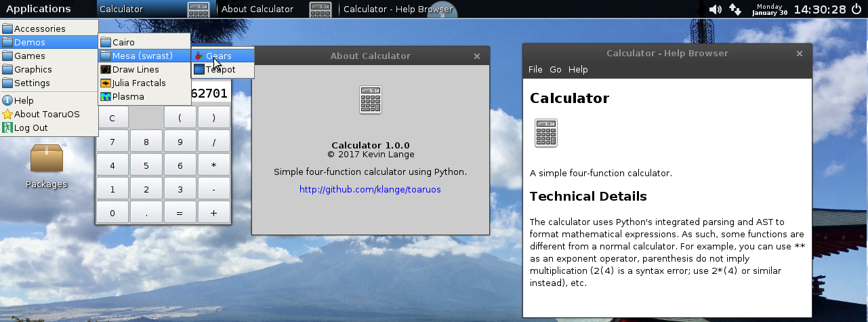The height and width of the screenshot is (322, 868).
Task: Launch the Teapot demo
Action: click(223, 69)
